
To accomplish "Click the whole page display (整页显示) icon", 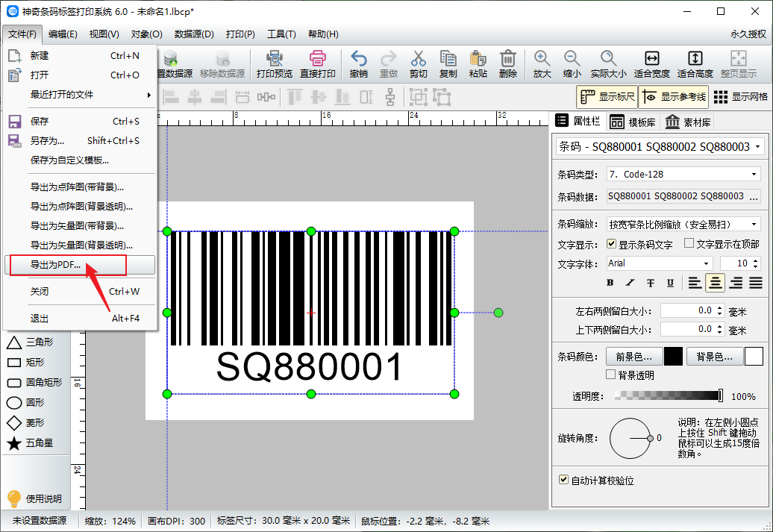I will pyautogui.click(x=738, y=64).
